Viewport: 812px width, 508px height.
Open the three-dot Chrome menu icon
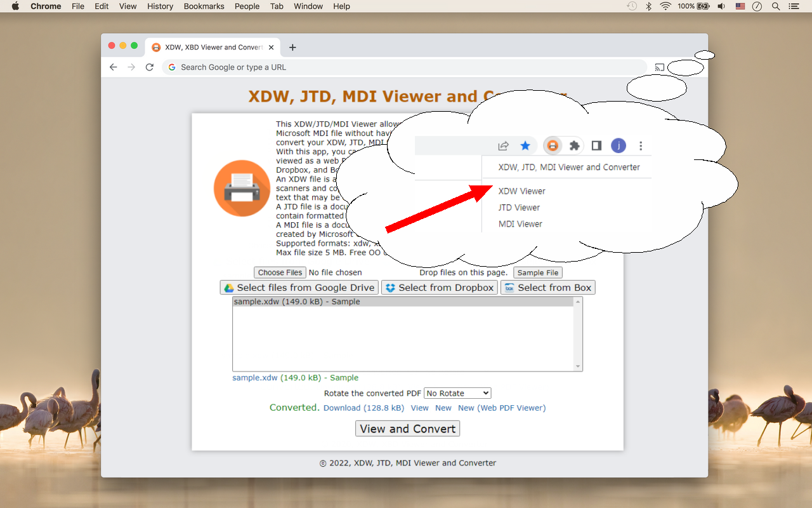(x=641, y=145)
